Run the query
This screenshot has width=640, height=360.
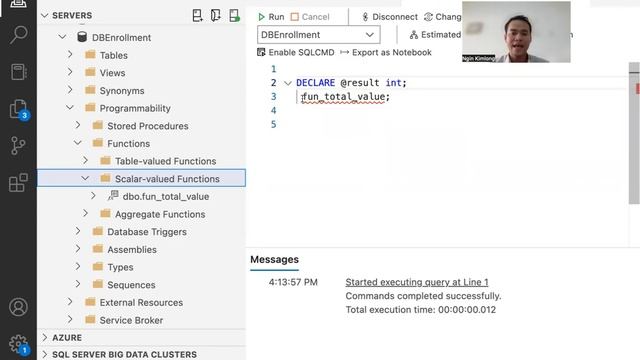[271, 17]
